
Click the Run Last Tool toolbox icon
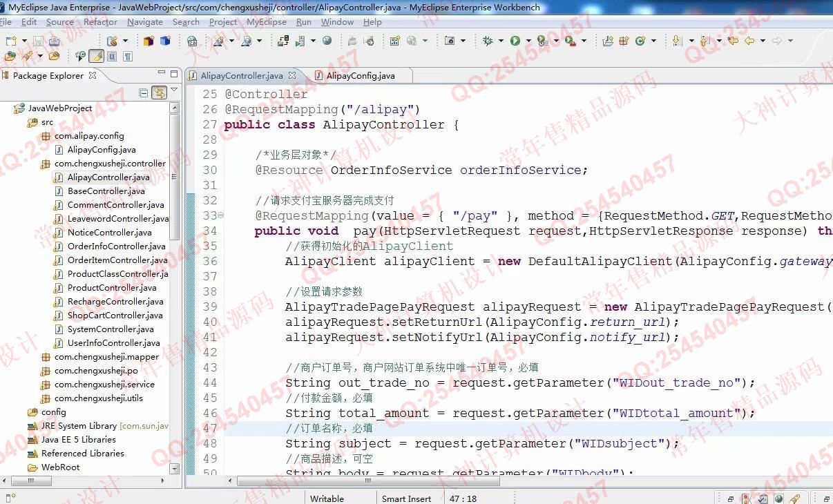click(x=571, y=41)
